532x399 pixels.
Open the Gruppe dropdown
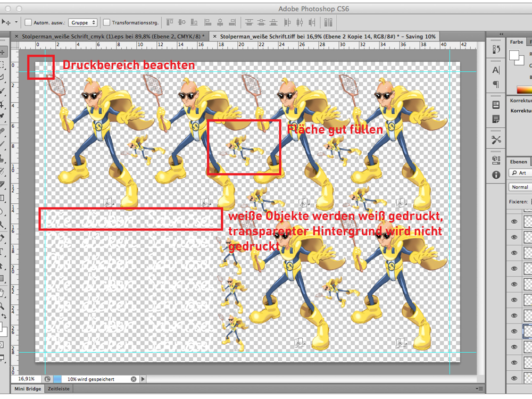(83, 22)
